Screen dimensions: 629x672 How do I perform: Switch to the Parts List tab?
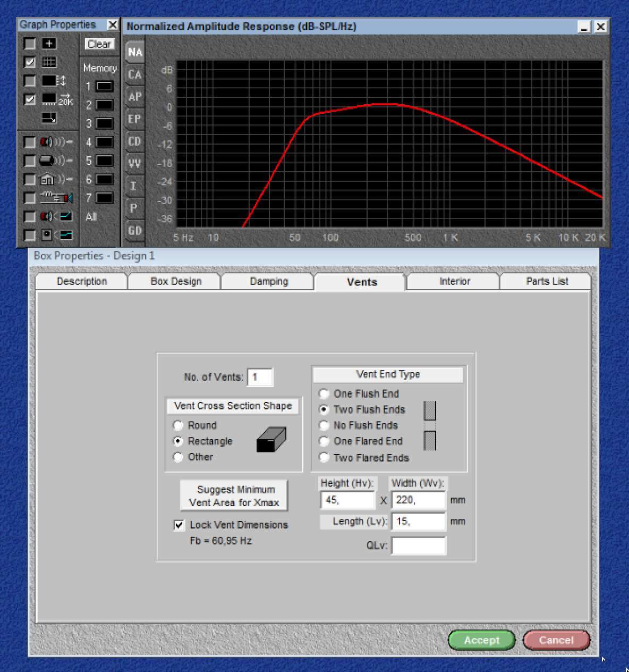click(x=547, y=281)
